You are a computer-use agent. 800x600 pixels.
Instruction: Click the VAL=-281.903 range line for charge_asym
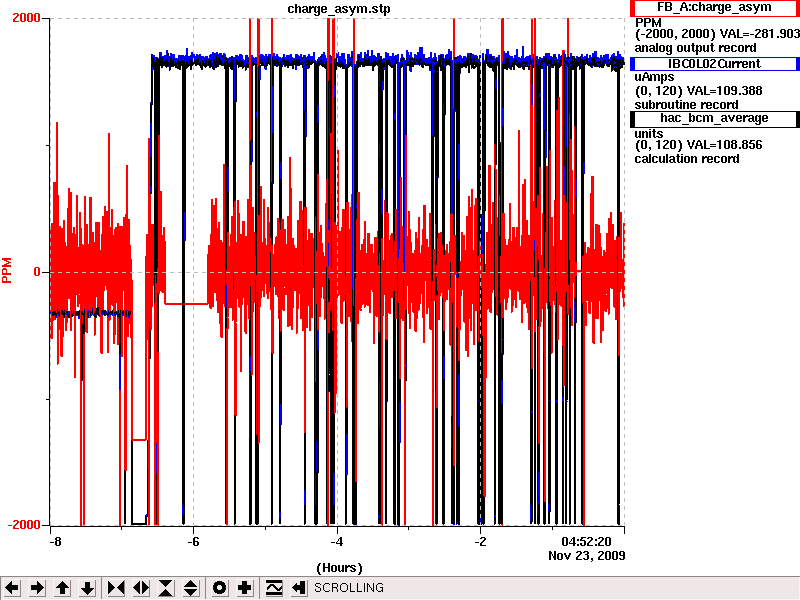717,34
